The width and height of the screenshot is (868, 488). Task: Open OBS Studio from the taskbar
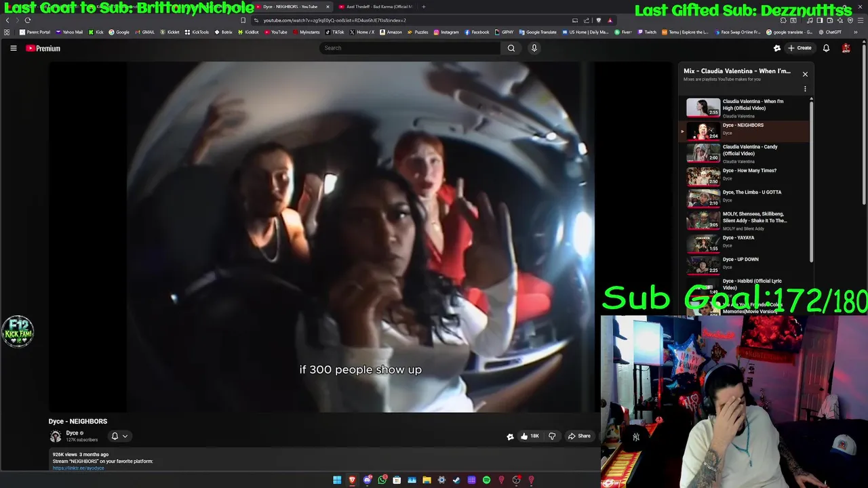(x=516, y=480)
